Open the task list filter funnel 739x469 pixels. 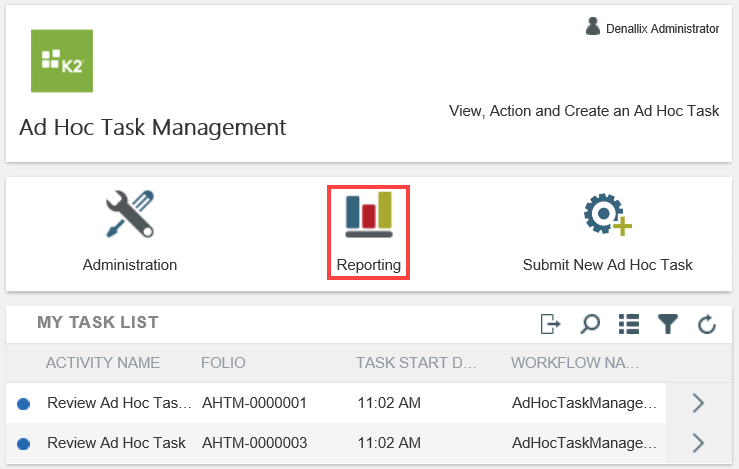[668, 323]
